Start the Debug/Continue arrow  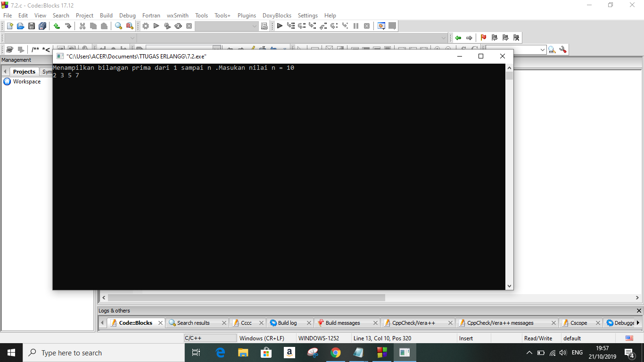click(x=280, y=26)
